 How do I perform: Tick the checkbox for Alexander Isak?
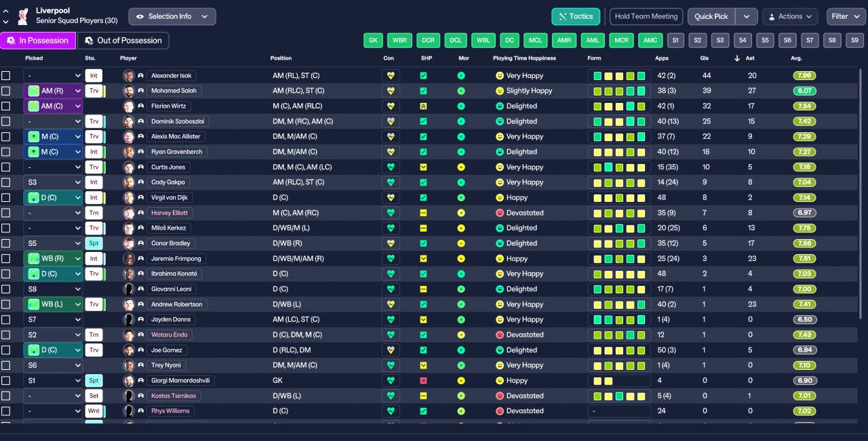tap(6, 76)
